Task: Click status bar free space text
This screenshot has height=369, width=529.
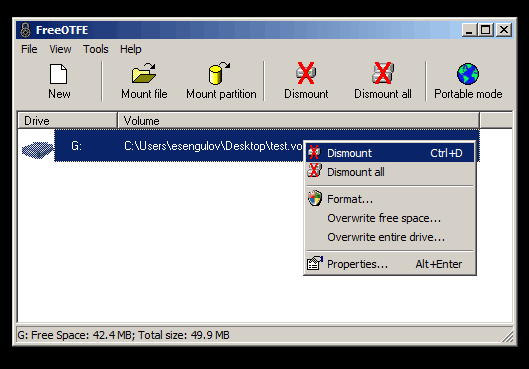Action: [x=123, y=335]
